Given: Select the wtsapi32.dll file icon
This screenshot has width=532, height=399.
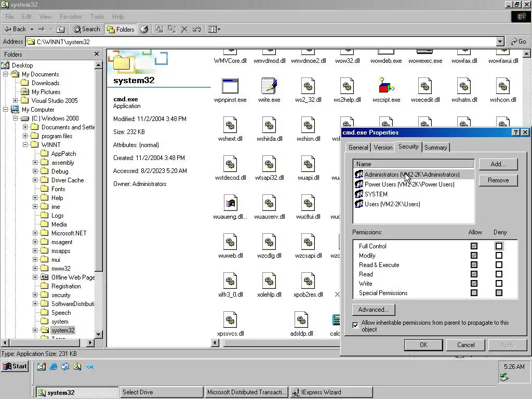Looking at the screenshot, I should pos(269,164).
